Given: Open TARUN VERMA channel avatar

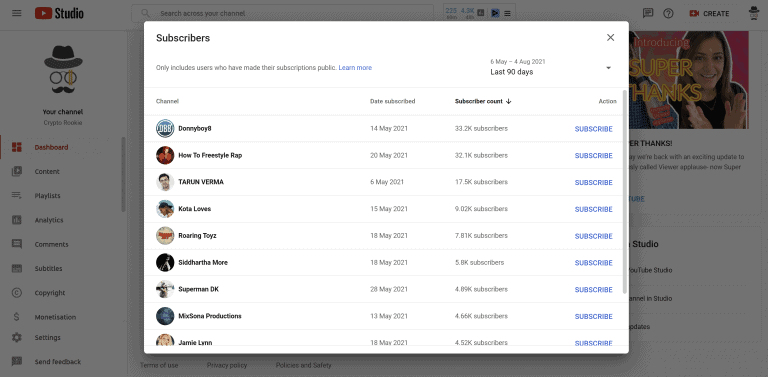Looking at the screenshot, I should click(x=165, y=182).
